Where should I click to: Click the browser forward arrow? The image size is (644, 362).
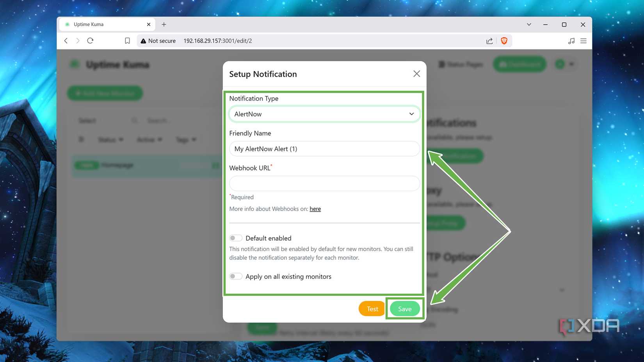pyautogui.click(x=78, y=41)
